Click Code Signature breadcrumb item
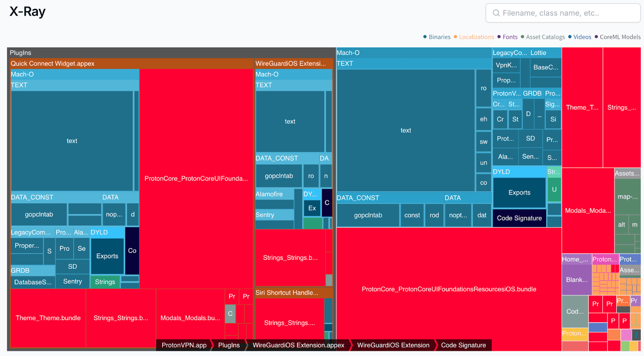Screen dimensions: 644x356 pyautogui.click(x=463, y=345)
